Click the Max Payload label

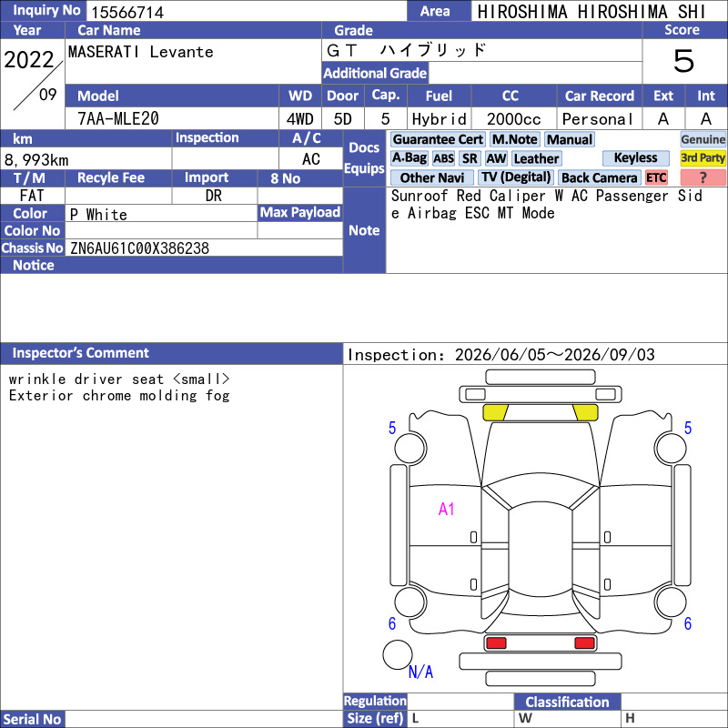tap(300, 212)
